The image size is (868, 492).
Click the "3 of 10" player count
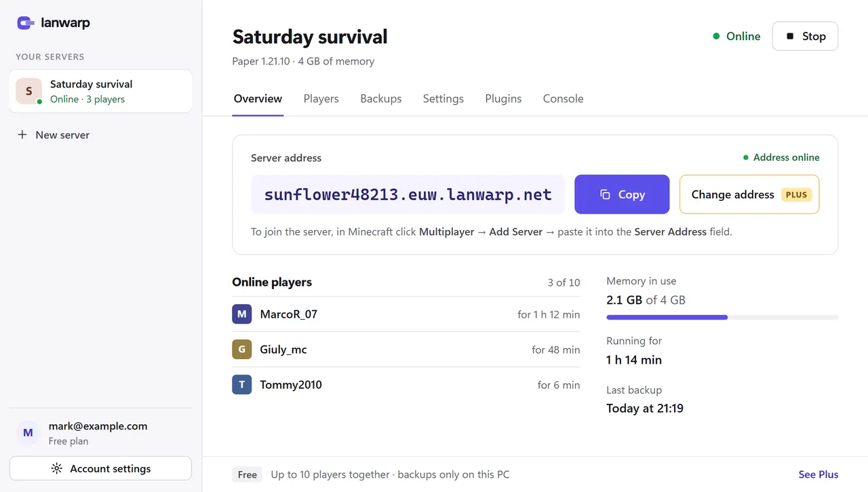pos(564,282)
